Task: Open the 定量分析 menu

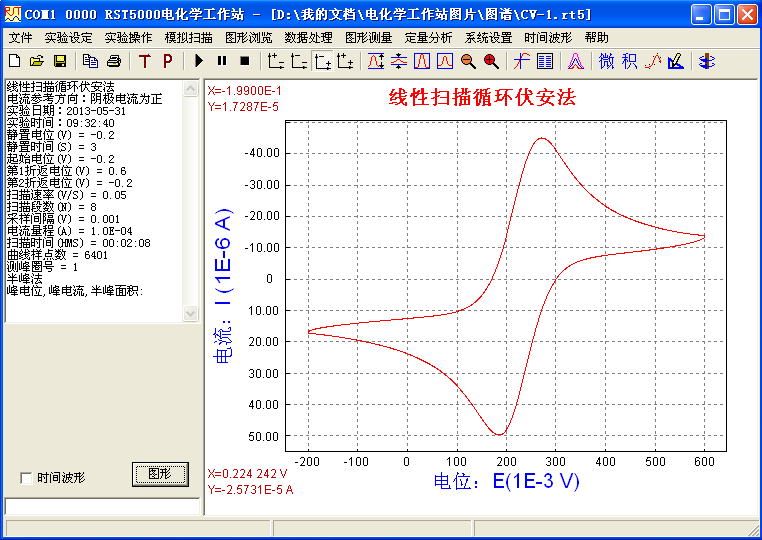Action: click(428, 37)
